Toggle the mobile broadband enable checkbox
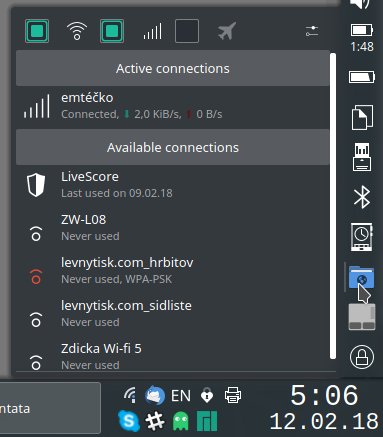383x437 pixels. (x=112, y=31)
